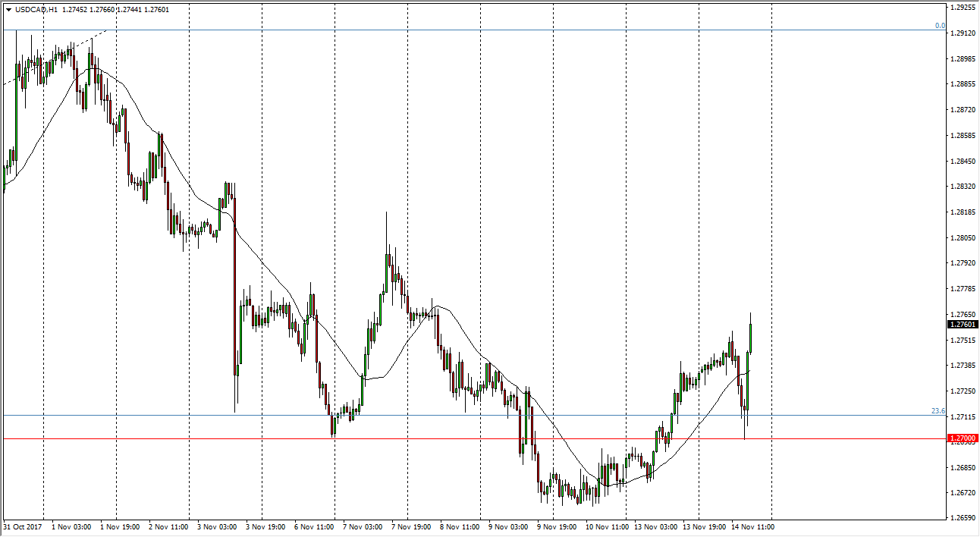Click the 14 Nov 11:00 time label

[751, 526]
